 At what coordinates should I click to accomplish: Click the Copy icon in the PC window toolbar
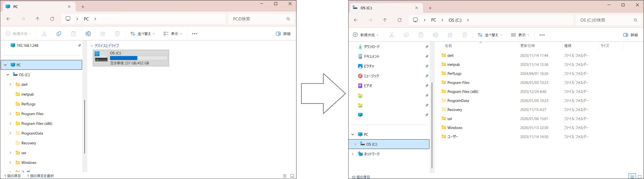point(59,34)
